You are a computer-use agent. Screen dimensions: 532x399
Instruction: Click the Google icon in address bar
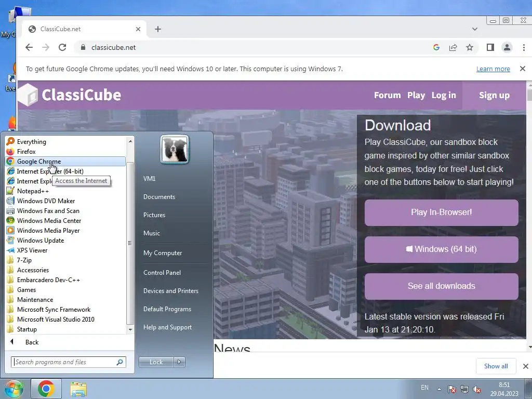pos(436,47)
